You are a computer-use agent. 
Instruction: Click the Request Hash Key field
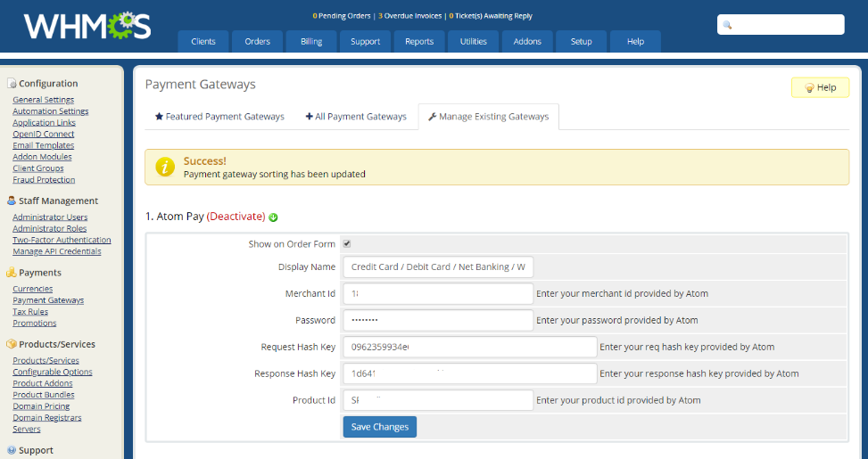pos(470,347)
